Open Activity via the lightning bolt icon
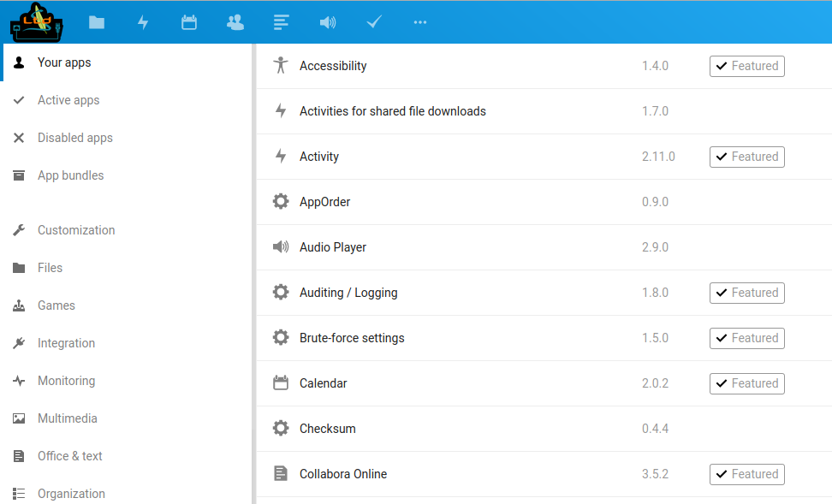The width and height of the screenshot is (832, 504). [143, 22]
